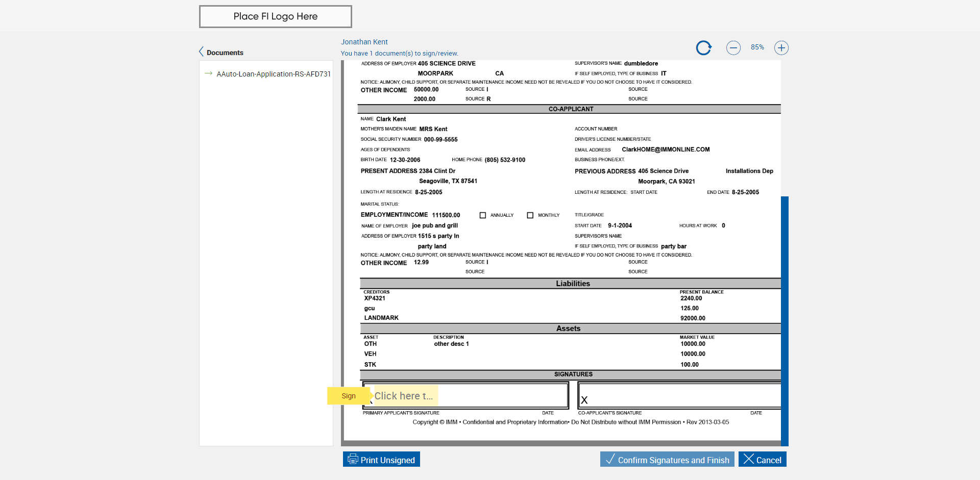Click the Liabilities section header
Screen dimensions: 980x480
pos(573,284)
